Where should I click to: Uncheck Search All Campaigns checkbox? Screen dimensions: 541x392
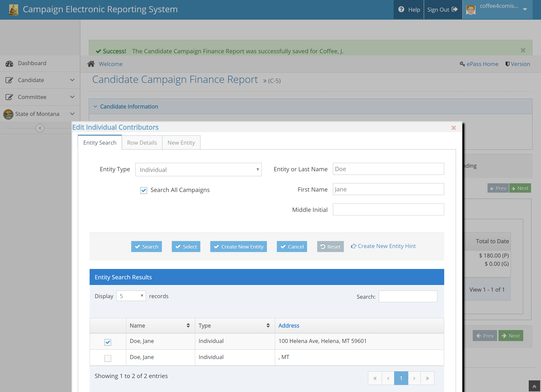tap(144, 190)
